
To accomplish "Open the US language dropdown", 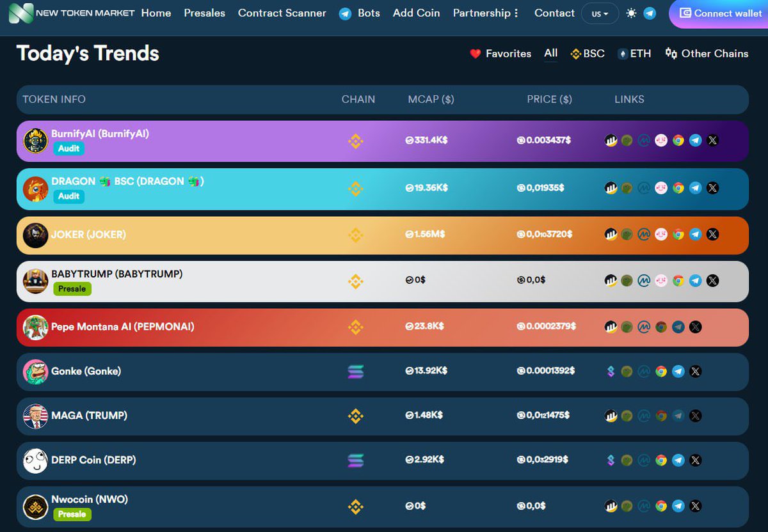I will pyautogui.click(x=600, y=13).
